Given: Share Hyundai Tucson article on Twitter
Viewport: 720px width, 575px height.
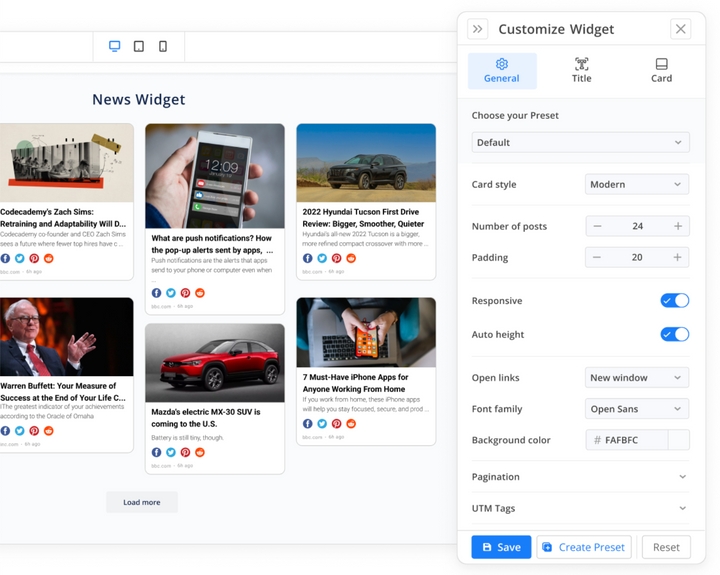Looking at the screenshot, I should click(322, 258).
